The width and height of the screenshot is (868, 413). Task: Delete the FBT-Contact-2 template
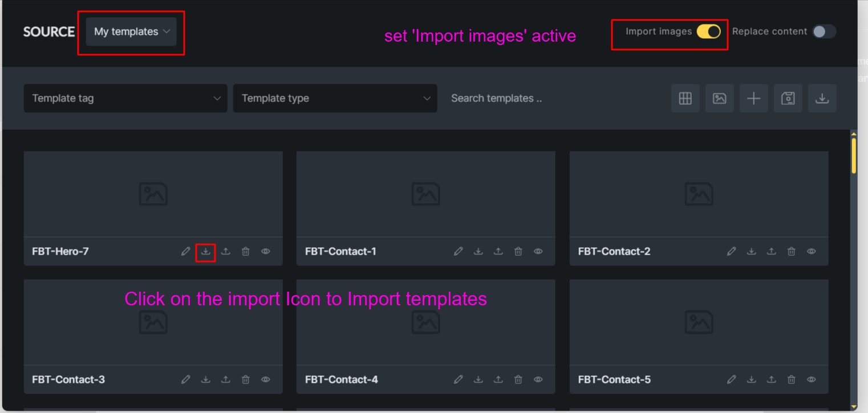[791, 251]
